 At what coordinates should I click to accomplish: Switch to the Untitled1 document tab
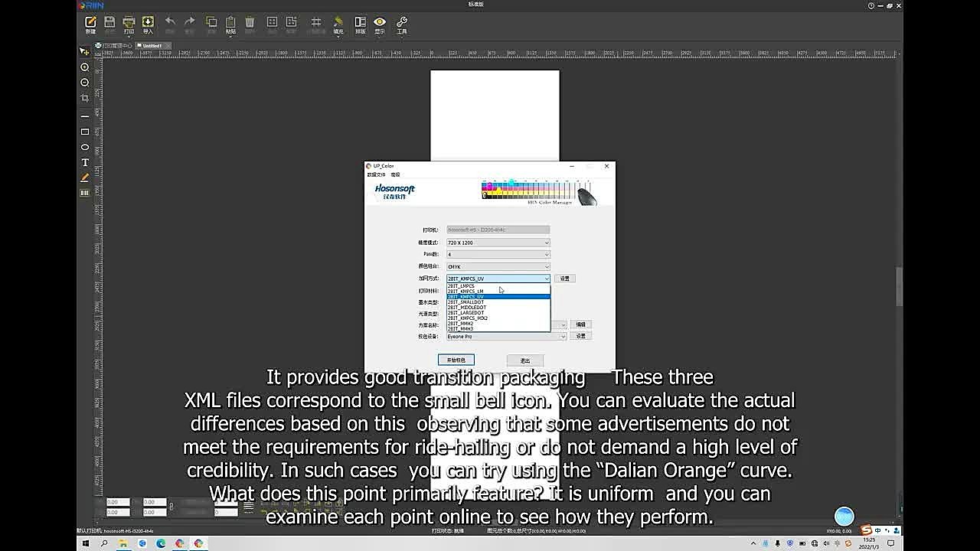pyautogui.click(x=152, y=46)
